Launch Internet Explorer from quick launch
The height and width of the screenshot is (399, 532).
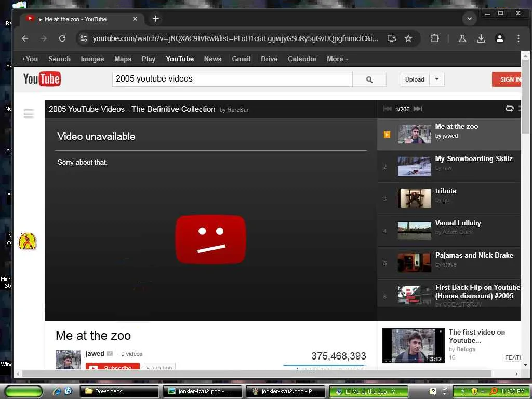(57, 391)
